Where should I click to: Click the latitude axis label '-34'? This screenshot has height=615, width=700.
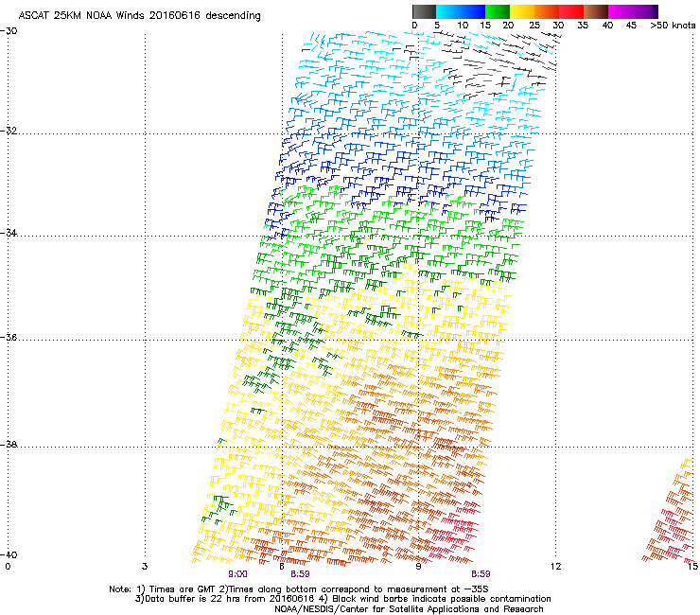coord(9,233)
